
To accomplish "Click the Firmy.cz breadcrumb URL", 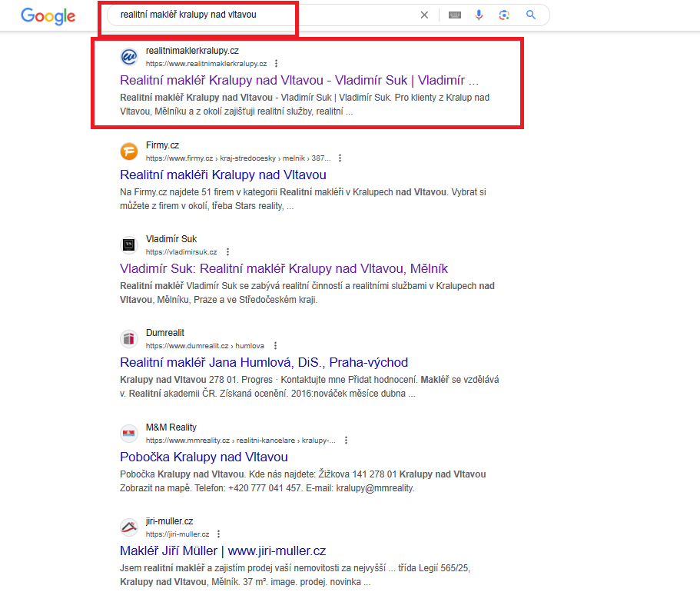I will 238,158.
